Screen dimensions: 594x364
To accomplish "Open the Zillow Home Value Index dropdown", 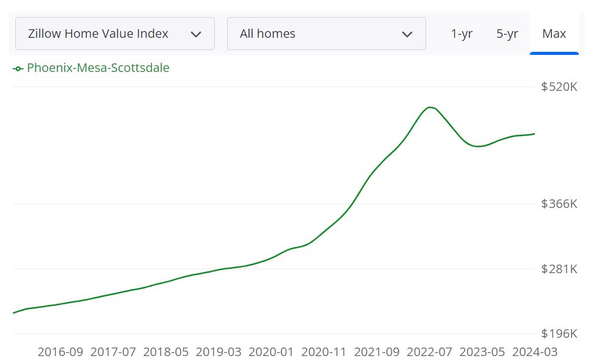I will coord(115,34).
